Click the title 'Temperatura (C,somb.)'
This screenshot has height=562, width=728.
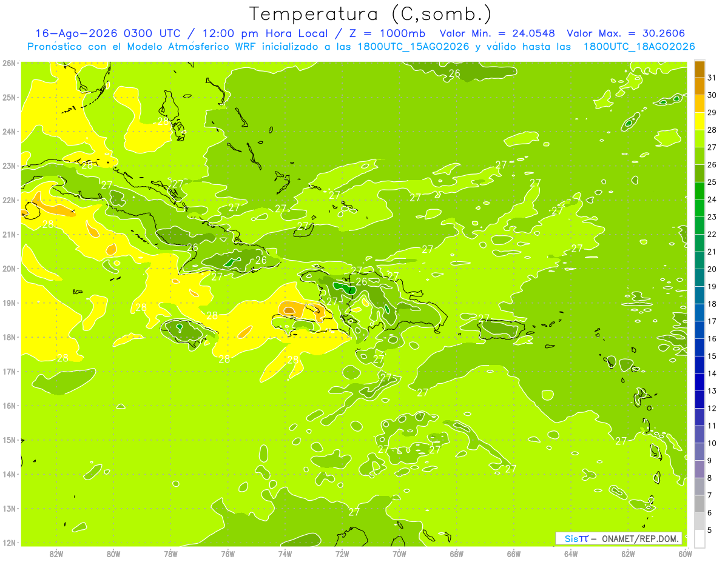click(370, 14)
